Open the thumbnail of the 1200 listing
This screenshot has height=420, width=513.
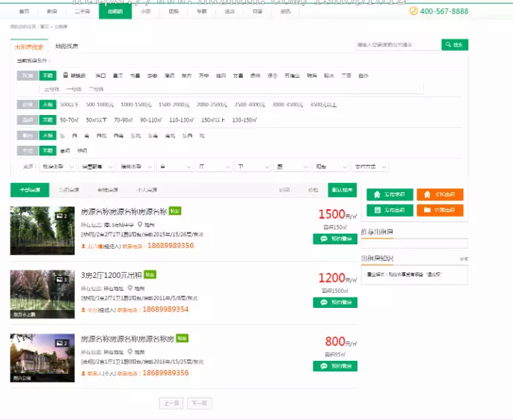(43, 294)
